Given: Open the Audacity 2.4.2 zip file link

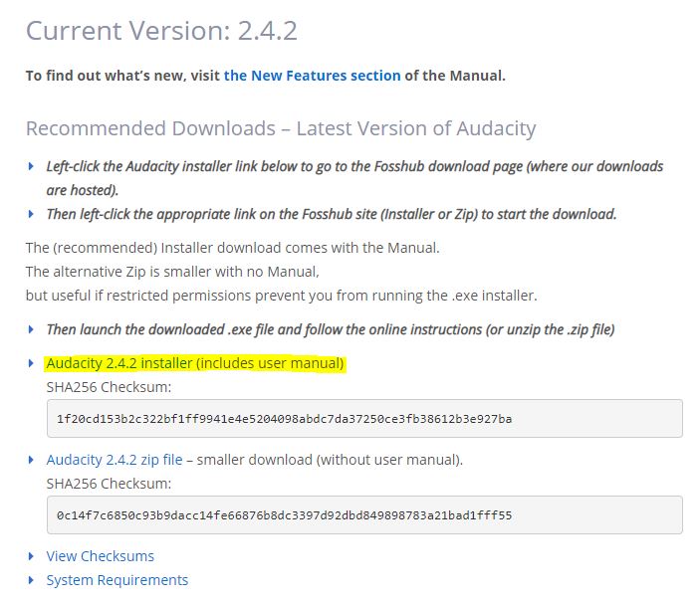Looking at the screenshot, I should [x=115, y=460].
